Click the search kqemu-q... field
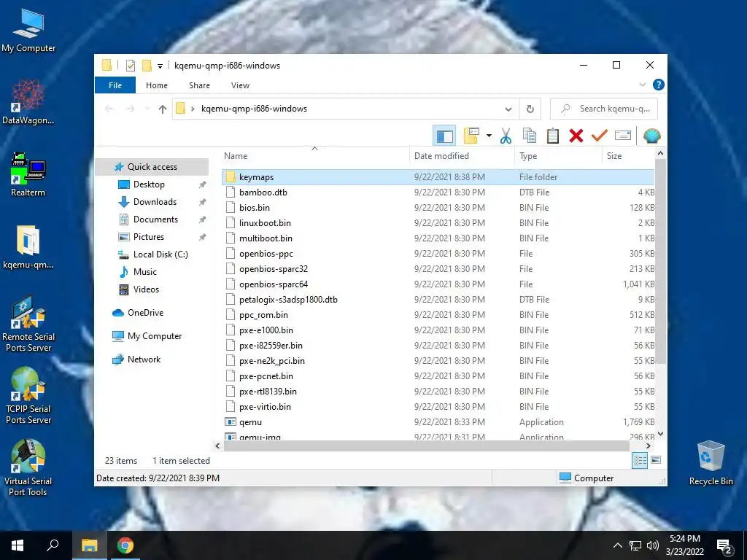747x560 pixels. 604,109
